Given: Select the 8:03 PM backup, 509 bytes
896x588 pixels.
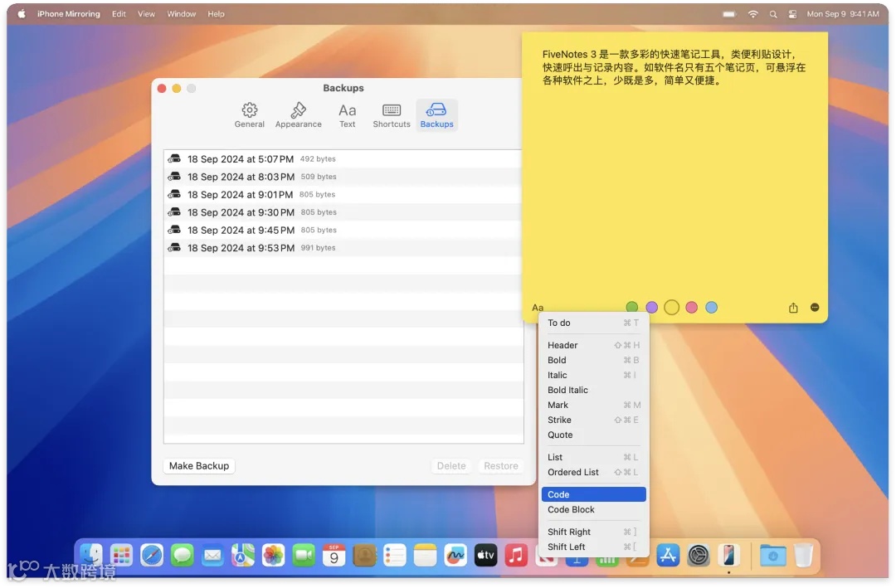Looking at the screenshot, I should click(x=343, y=177).
